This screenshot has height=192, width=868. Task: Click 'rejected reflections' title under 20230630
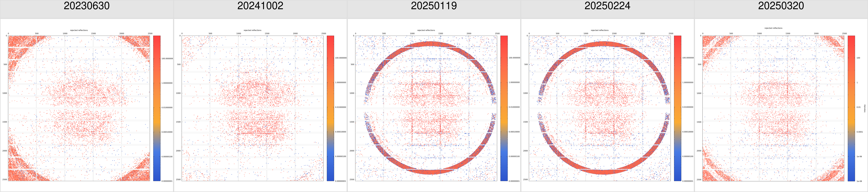[79, 30]
